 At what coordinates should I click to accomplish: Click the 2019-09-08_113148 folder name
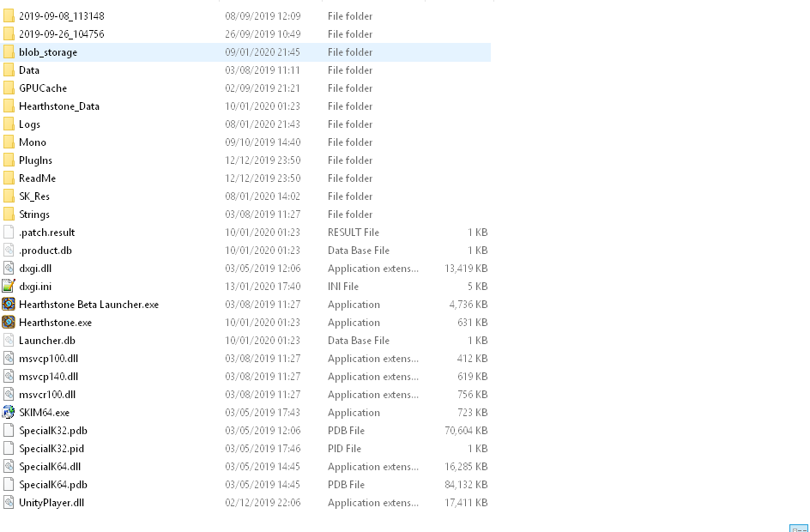point(61,16)
